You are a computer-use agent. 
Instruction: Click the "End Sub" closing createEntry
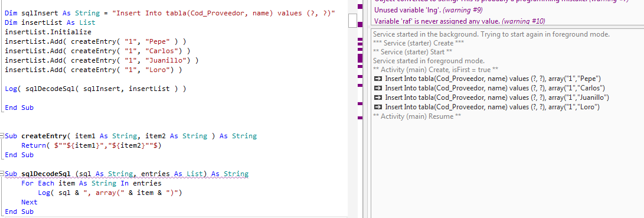pos(19,155)
